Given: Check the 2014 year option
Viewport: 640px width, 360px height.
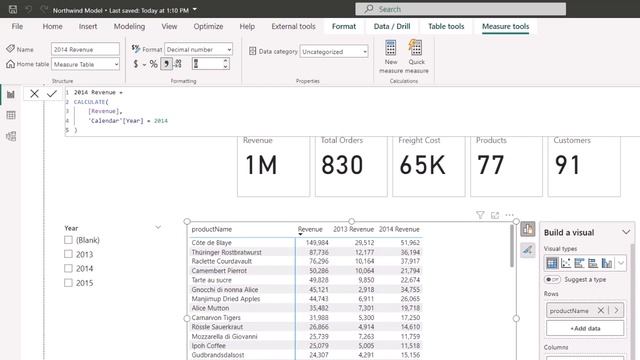Looking at the screenshot, I should click(68, 269).
